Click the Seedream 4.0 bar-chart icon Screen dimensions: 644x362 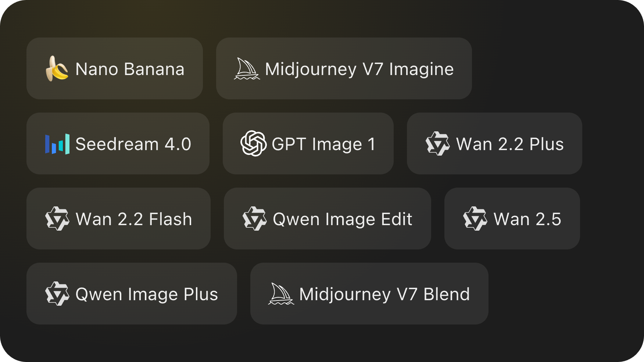pos(57,144)
